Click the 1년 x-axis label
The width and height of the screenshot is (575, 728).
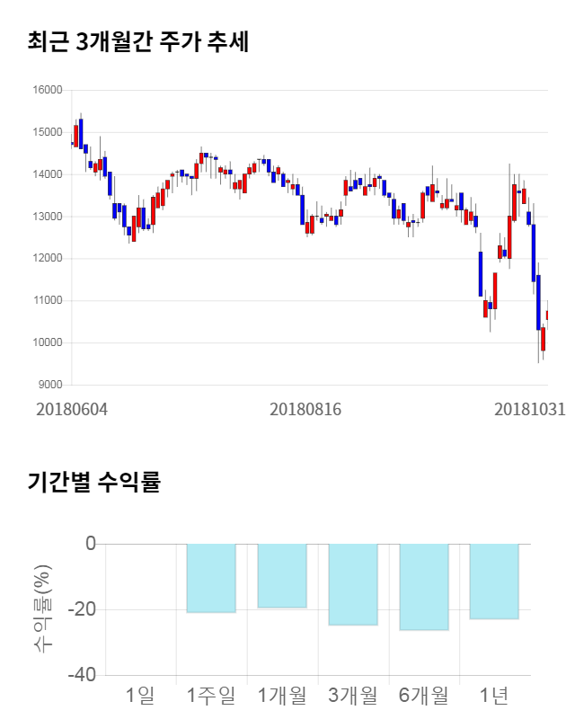[x=494, y=695]
